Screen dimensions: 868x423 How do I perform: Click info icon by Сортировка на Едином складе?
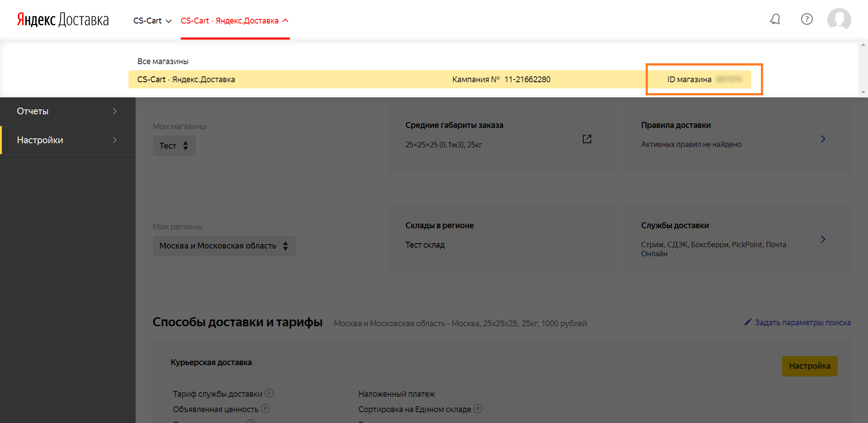pos(478,409)
